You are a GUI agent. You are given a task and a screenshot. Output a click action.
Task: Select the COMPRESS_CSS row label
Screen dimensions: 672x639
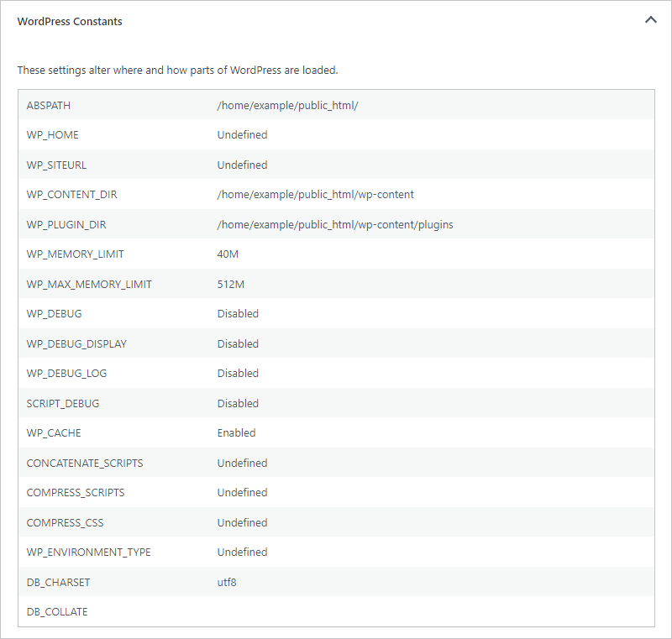coord(65,522)
